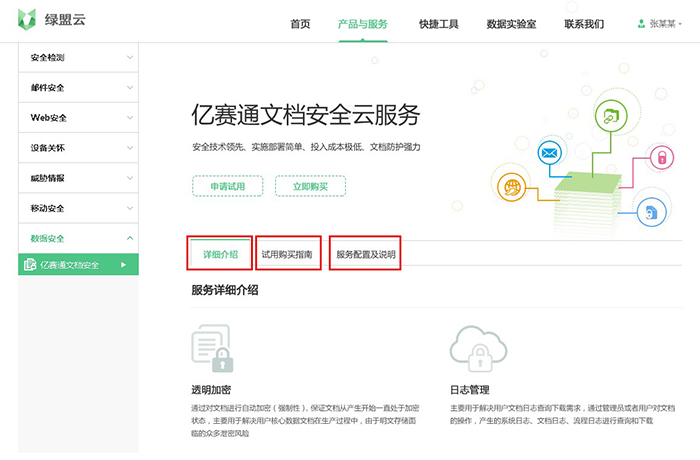This screenshot has width=700, height=460.
Task: Open 产品与服务 in top navigation
Action: click(x=362, y=24)
